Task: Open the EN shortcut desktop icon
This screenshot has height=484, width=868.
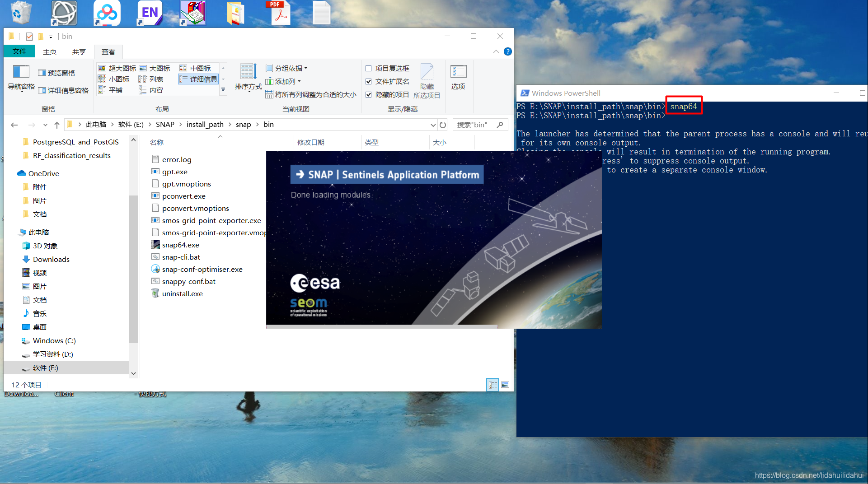Action: pos(150,13)
